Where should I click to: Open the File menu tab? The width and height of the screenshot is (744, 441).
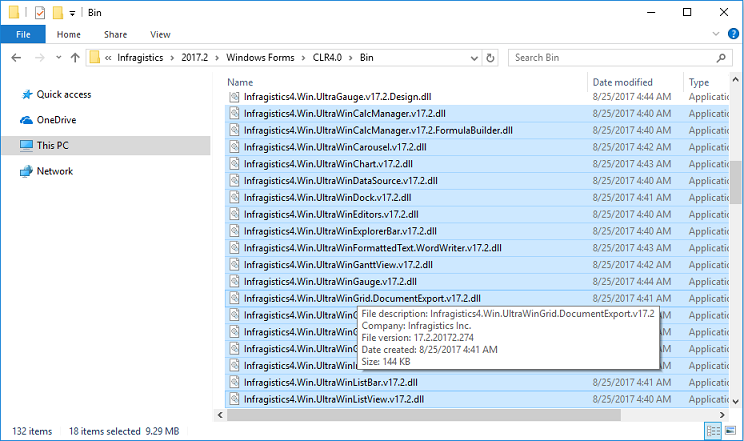click(22, 34)
